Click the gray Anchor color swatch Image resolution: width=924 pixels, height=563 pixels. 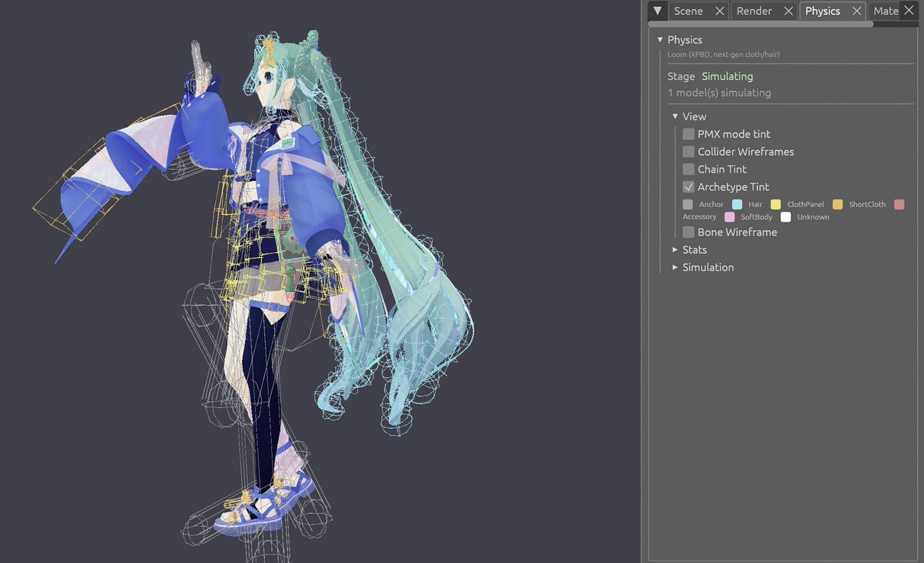pyautogui.click(x=688, y=204)
